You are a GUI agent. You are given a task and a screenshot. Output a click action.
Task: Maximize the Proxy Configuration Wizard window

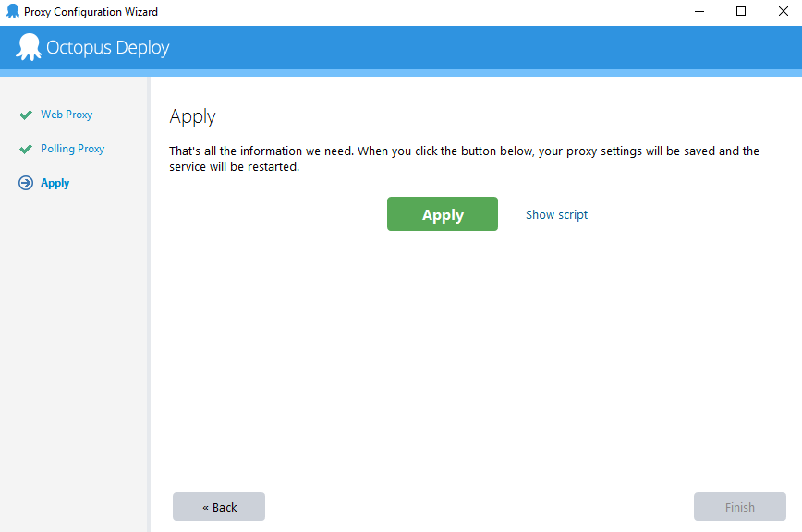click(x=741, y=11)
